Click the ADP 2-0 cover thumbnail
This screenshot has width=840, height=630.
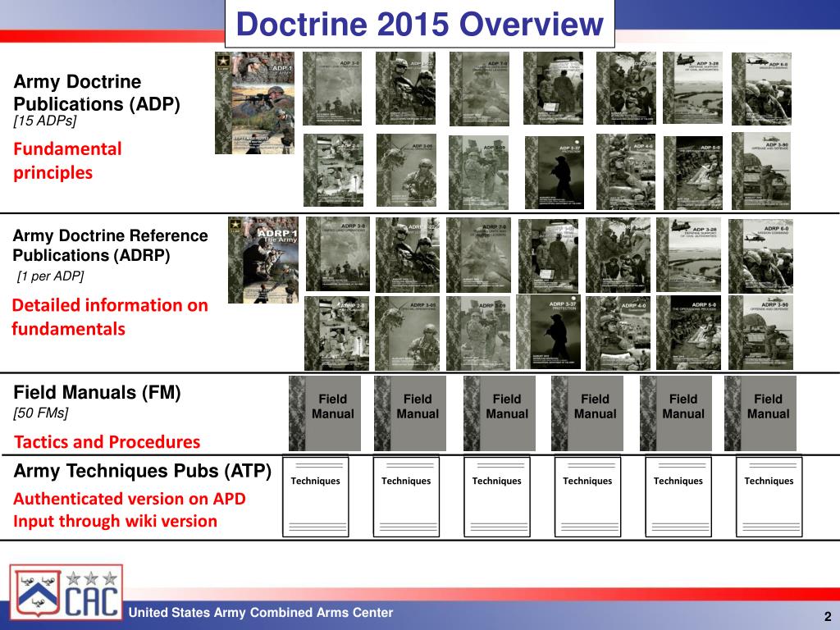pos(333,170)
